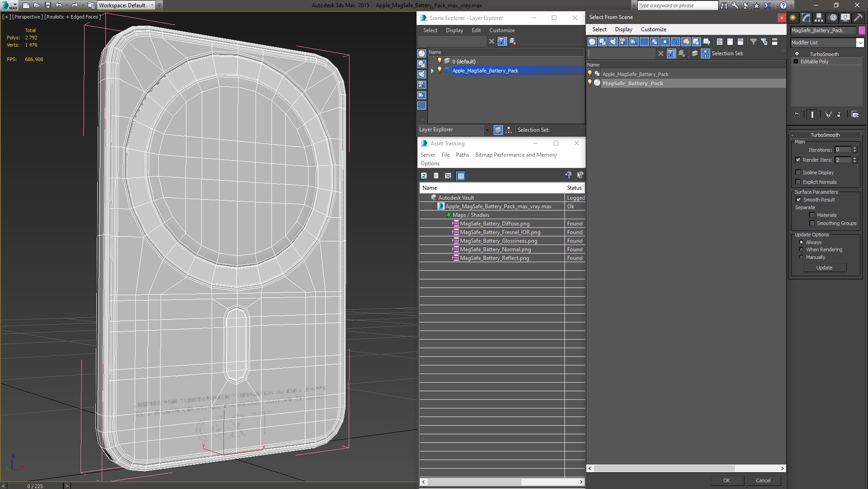Open the redo history dropdown arrow

(x=83, y=5)
